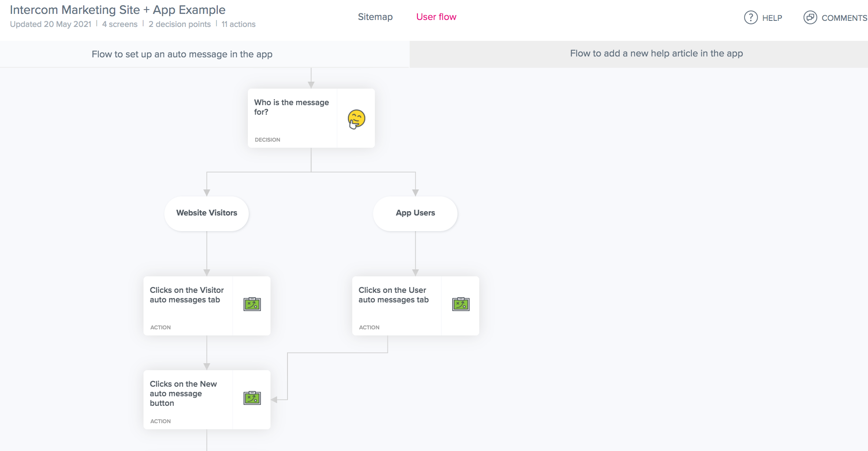
Task: Open the 'Who is the message for?' decision card
Action: coord(291,107)
